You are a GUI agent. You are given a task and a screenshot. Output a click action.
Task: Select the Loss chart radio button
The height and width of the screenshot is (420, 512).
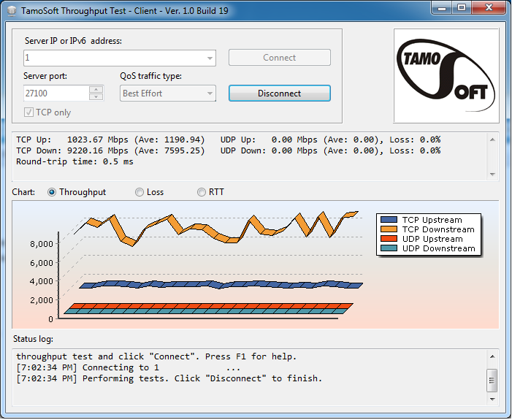pos(140,192)
